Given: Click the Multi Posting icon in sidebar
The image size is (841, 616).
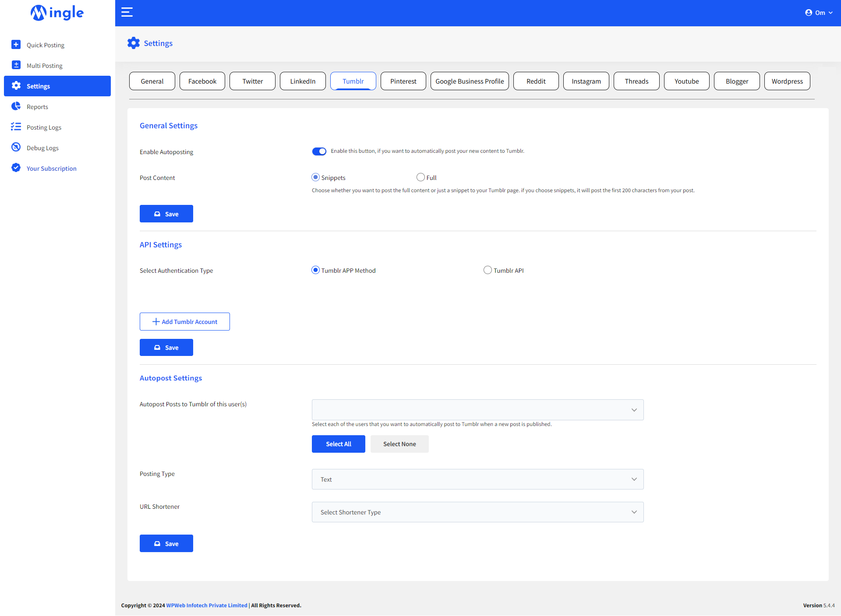Looking at the screenshot, I should (16, 65).
